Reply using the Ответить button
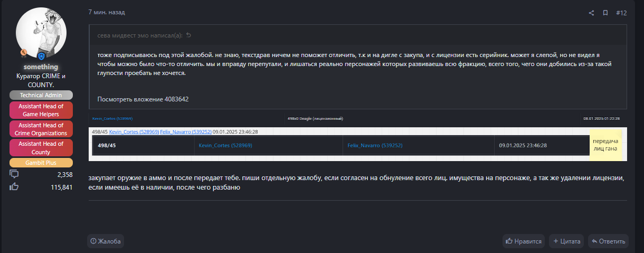The image size is (644, 253). click(x=608, y=241)
